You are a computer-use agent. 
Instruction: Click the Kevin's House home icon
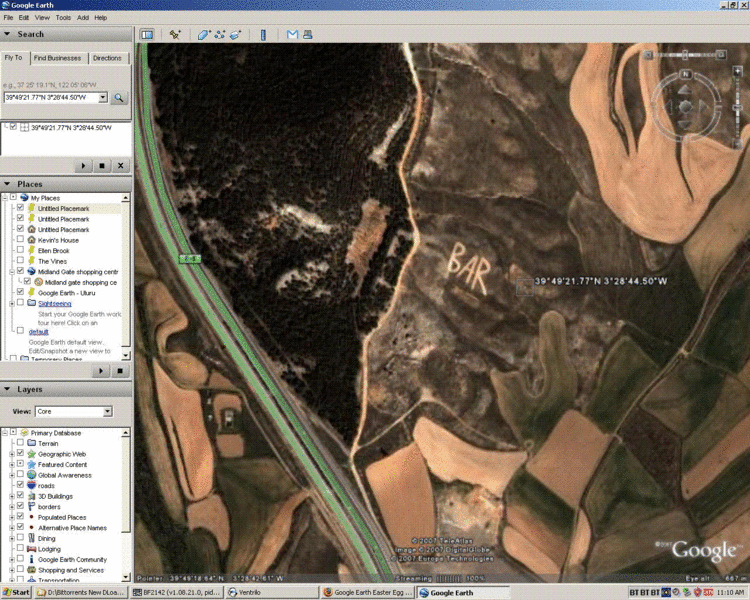point(32,240)
